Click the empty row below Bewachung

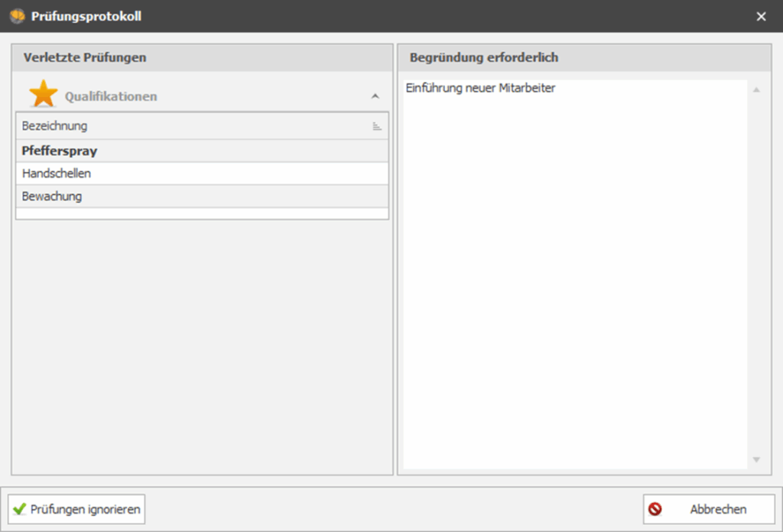pyautogui.click(x=202, y=214)
